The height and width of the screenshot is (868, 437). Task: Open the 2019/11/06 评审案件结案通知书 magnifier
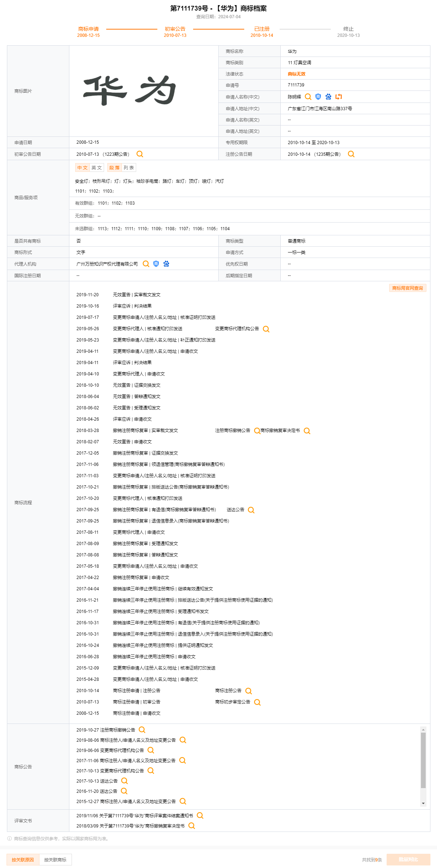200,815
